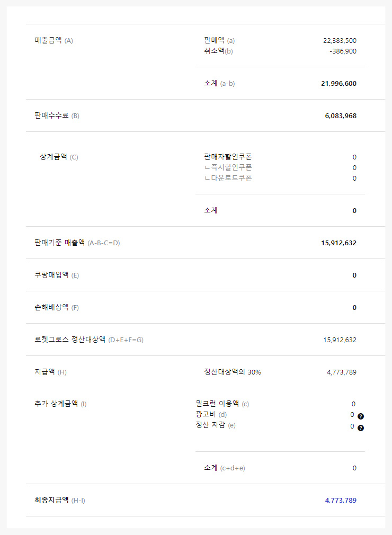Click the 판매액 value 22,383,500
392x535 pixels.
(x=340, y=40)
